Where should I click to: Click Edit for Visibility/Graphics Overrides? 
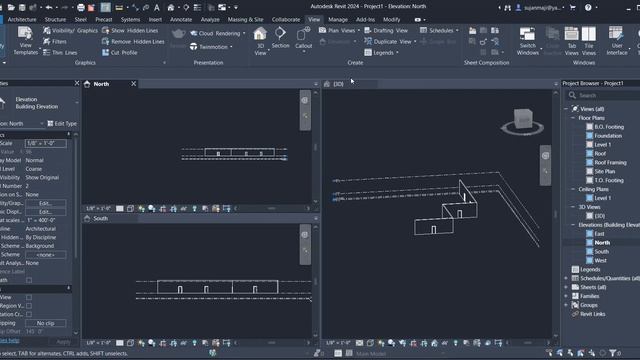(46, 203)
